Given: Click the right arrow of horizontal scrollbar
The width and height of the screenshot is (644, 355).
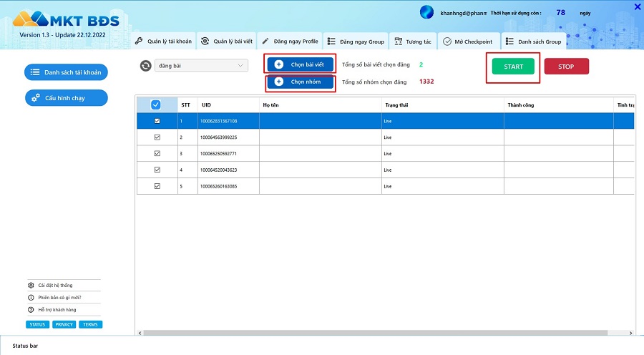Looking at the screenshot, I should click(631, 333).
